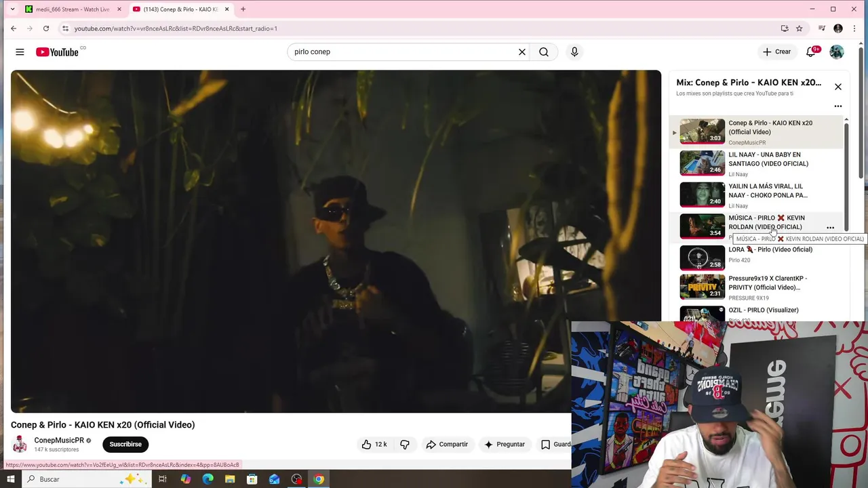Click the Compartir share button
Screen dimensions: 868x488
447,445
